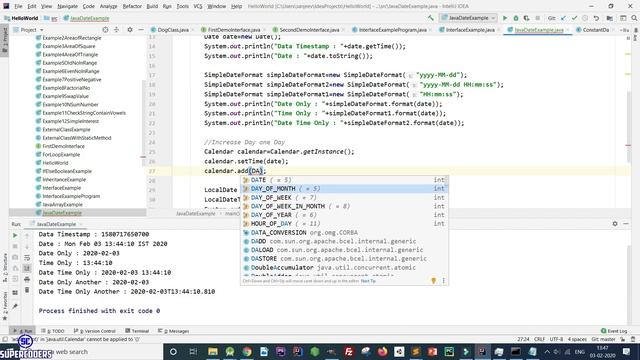Open the Terminal tool window
640x360 pixels.
(x=137, y=331)
